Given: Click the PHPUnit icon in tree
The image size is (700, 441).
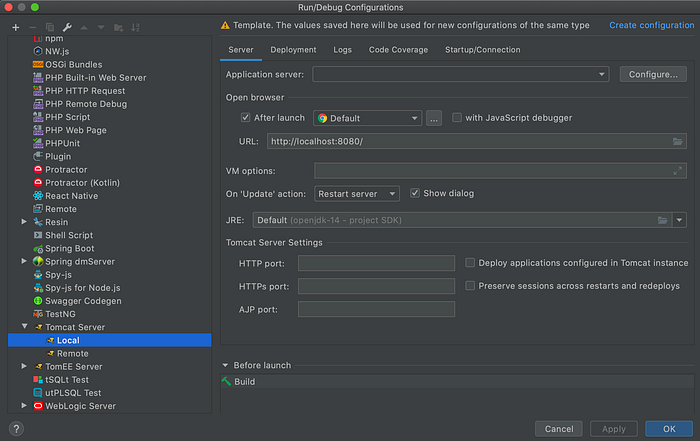Looking at the screenshot, I should [38, 143].
